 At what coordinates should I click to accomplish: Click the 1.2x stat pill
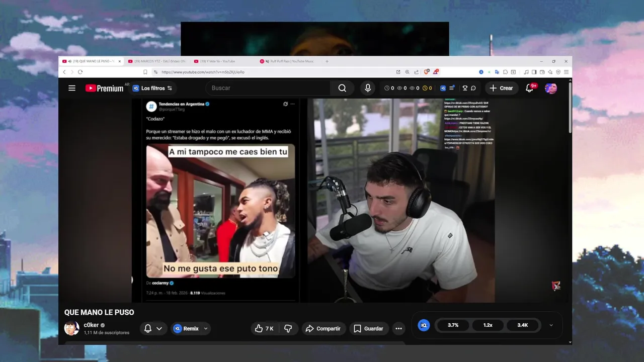click(488, 325)
